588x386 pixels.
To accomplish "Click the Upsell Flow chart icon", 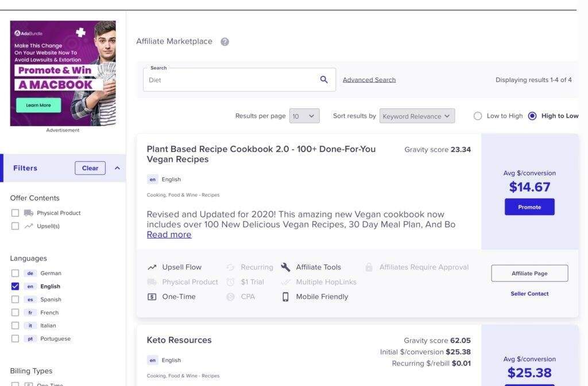I will point(152,267).
